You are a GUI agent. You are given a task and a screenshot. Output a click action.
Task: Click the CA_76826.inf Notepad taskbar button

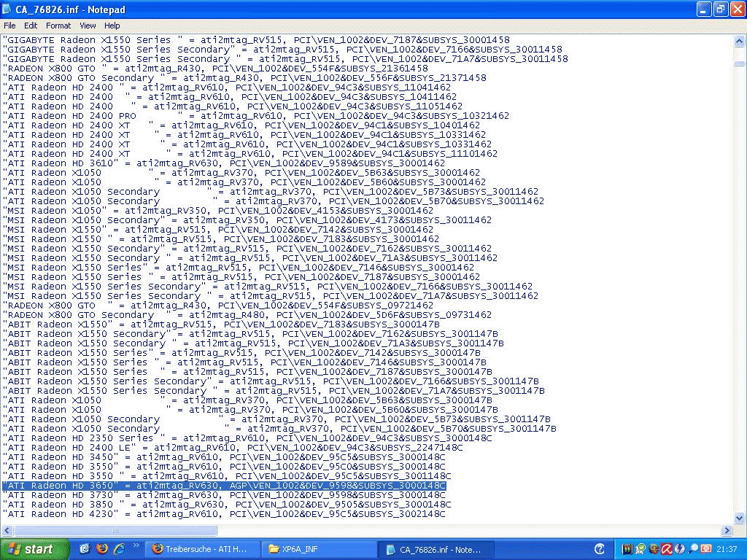coord(436,550)
